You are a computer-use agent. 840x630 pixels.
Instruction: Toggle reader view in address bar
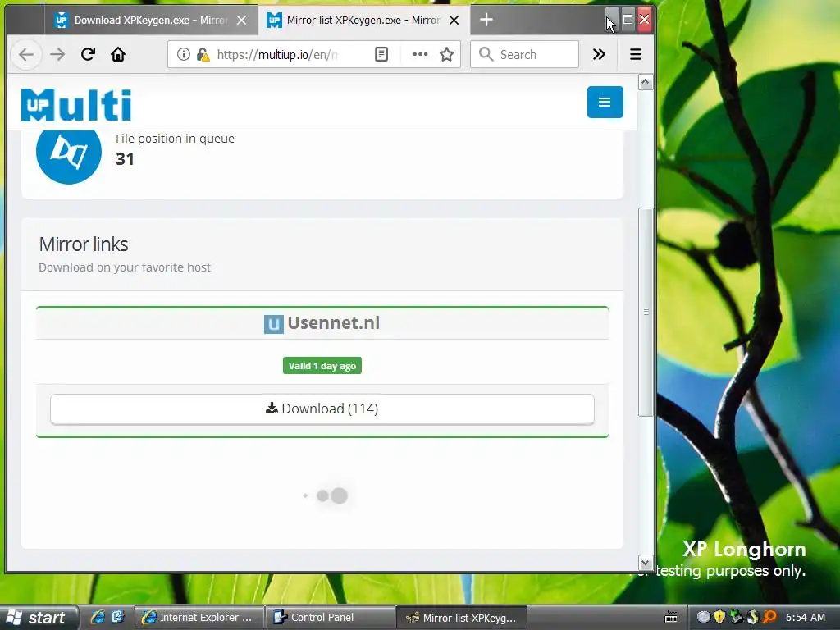coord(381,55)
